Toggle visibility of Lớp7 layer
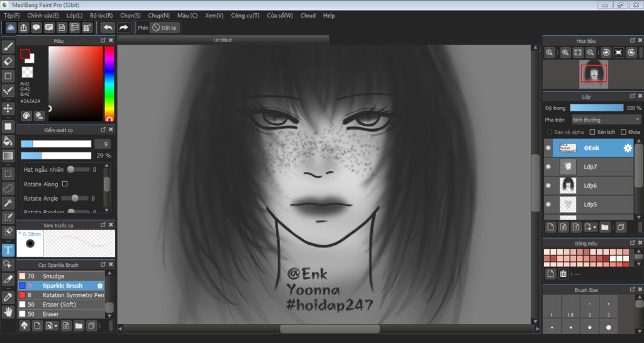 click(x=548, y=167)
